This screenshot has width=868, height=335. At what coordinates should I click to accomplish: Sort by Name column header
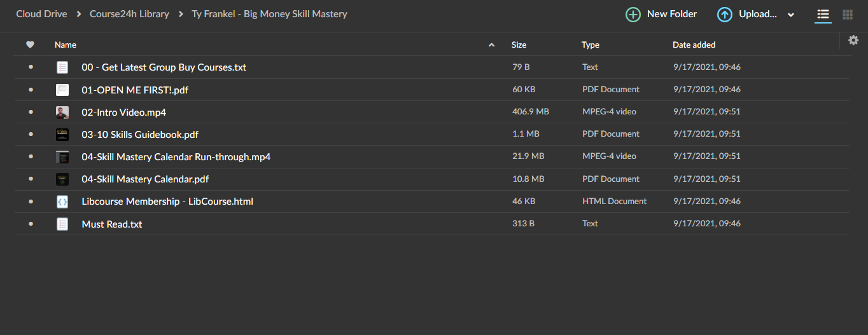pyautogui.click(x=66, y=44)
